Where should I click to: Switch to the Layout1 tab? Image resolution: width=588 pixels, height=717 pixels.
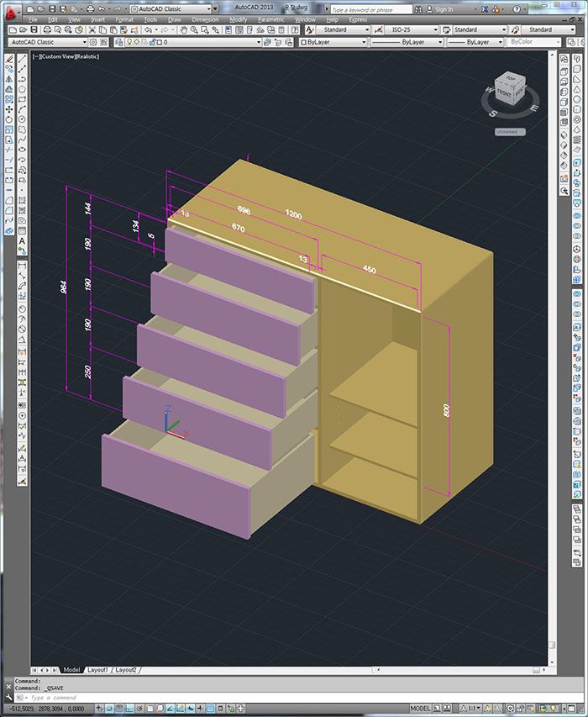tap(97, 670)
